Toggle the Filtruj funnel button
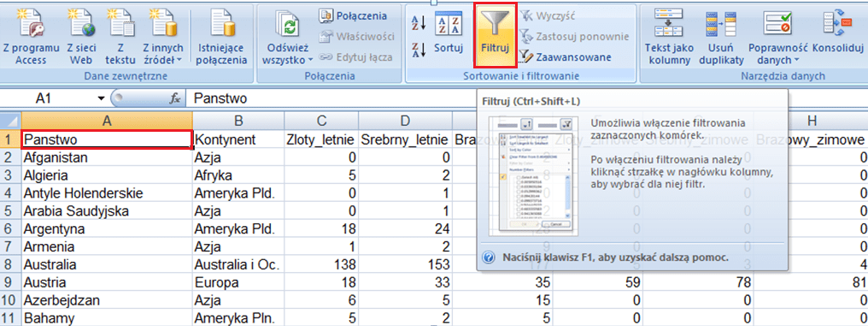This screenshot has height=326, width=868. [495, 34]
